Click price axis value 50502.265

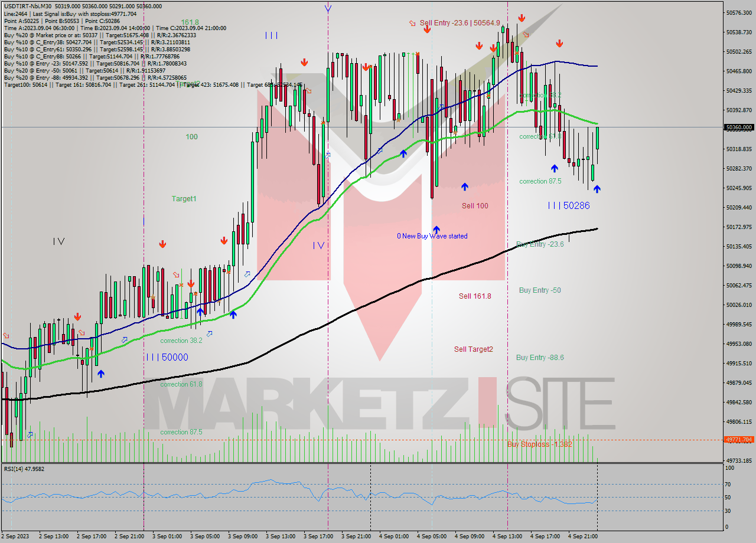pos(739,51)
